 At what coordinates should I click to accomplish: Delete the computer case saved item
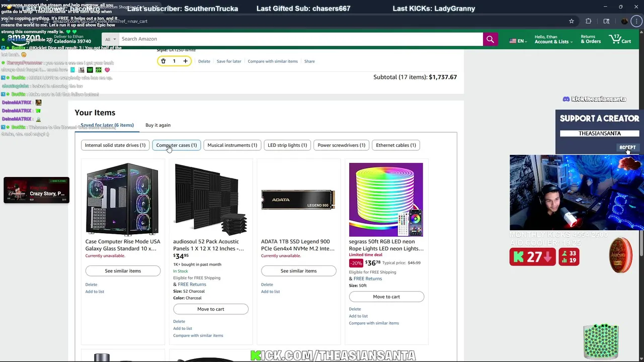(x=91, y=285)
